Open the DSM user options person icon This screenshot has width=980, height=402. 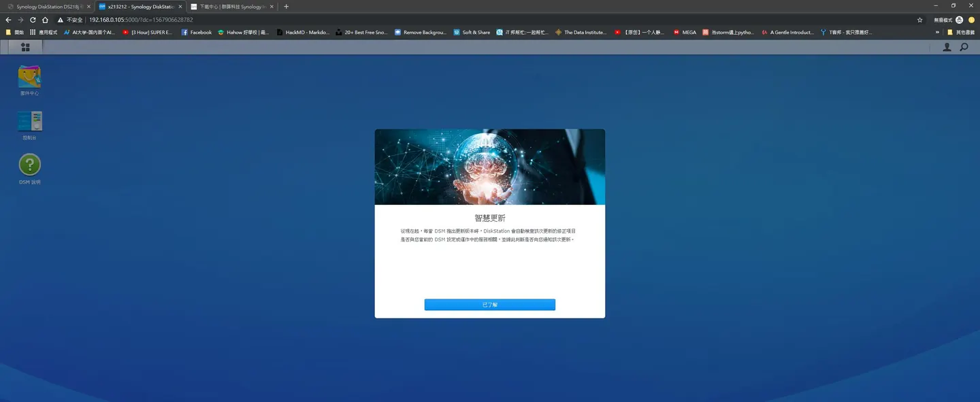coord(947,47)
